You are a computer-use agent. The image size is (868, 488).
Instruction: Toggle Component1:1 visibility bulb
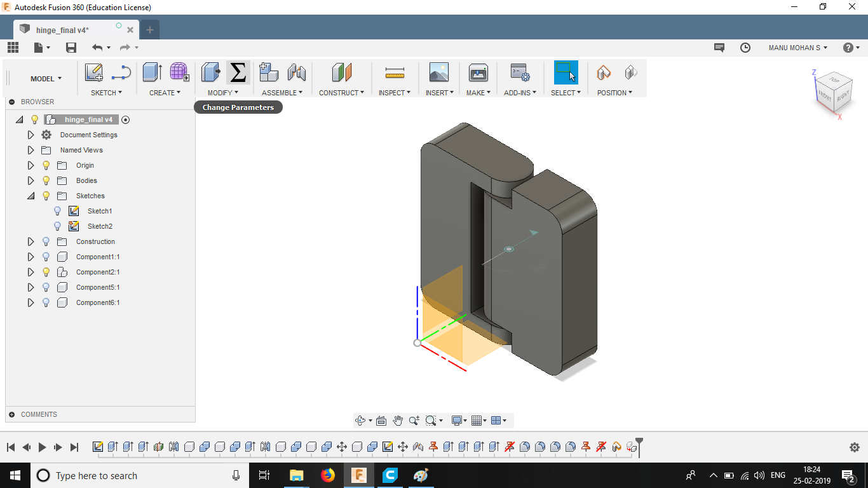46,257
